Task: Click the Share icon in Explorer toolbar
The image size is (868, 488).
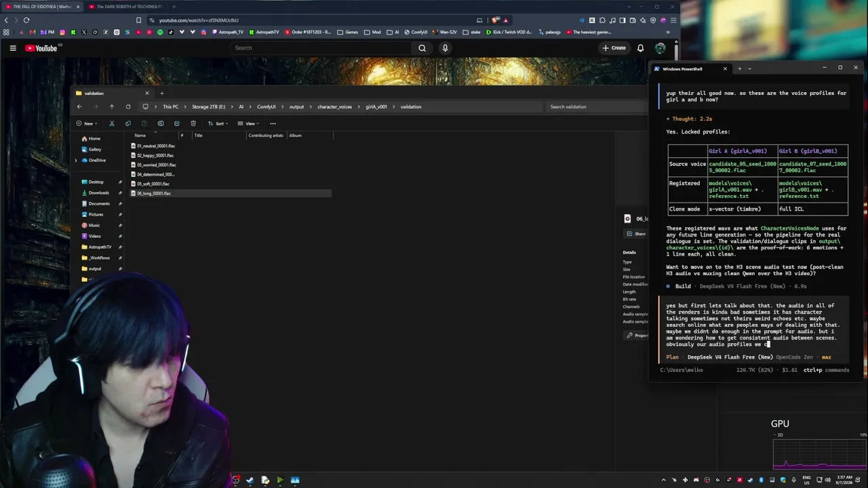Action: (x=177, y=123)
